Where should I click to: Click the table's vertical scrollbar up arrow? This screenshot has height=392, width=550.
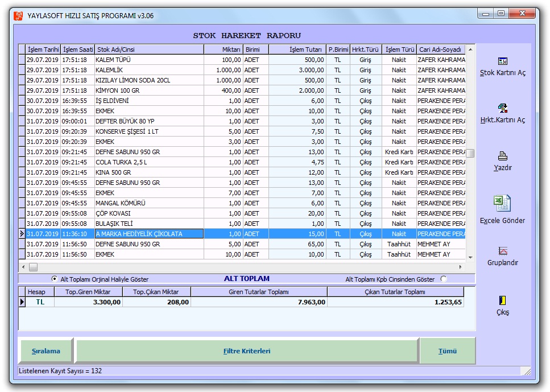coord(470,49)
